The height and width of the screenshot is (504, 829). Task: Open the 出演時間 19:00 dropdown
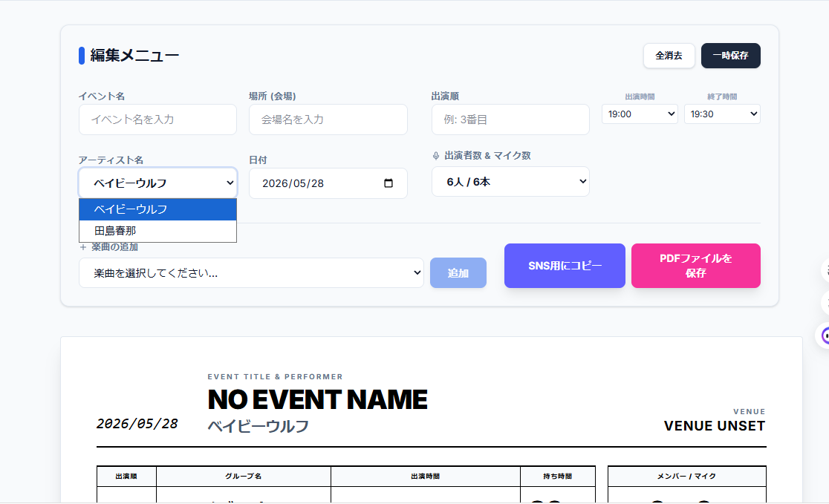pyautogui.click(x=640, y=114)
